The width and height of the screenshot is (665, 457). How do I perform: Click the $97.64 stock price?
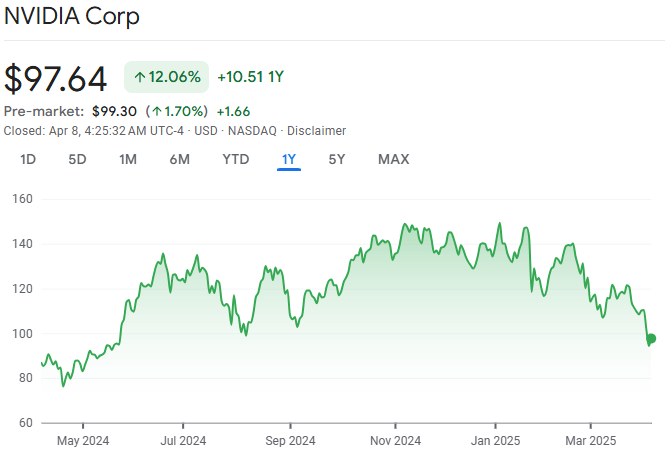point(55,78)
